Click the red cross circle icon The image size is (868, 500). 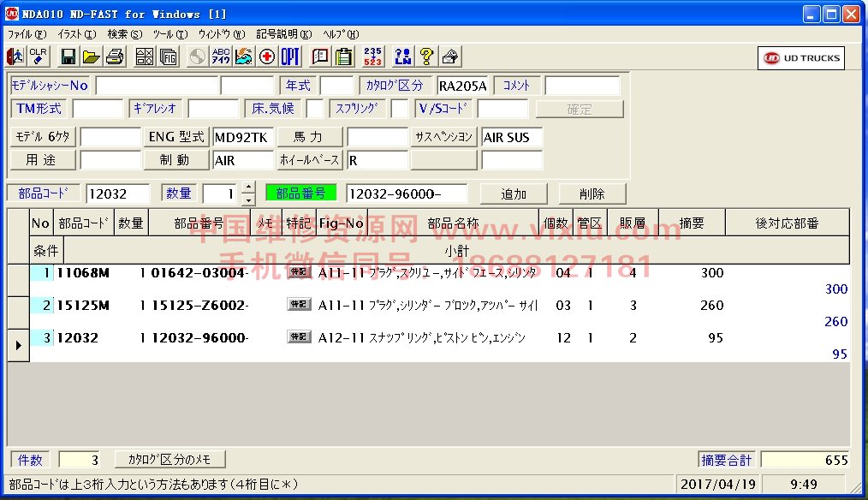[x=267, y=57]
